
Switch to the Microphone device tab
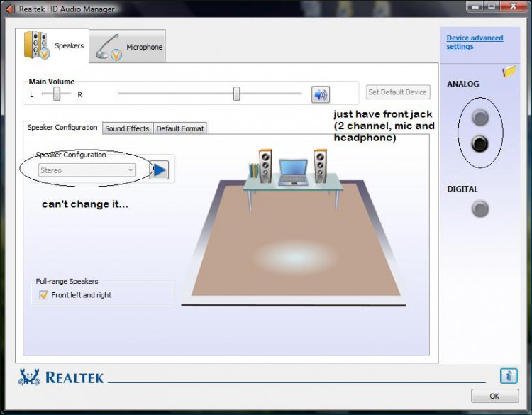tap(128, 47)
